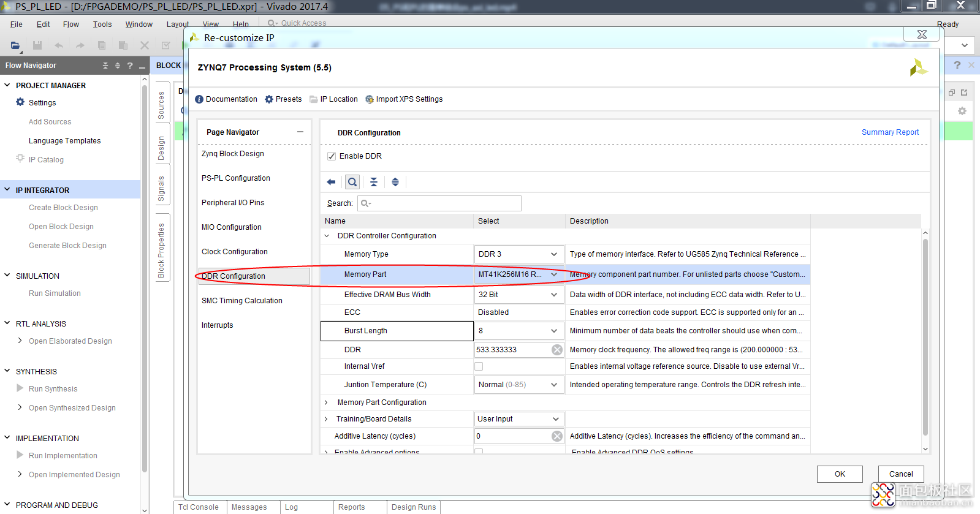Click the save toolbar icon
The width and height of the screenshot is (980, 514).
[x=37, y=45]
